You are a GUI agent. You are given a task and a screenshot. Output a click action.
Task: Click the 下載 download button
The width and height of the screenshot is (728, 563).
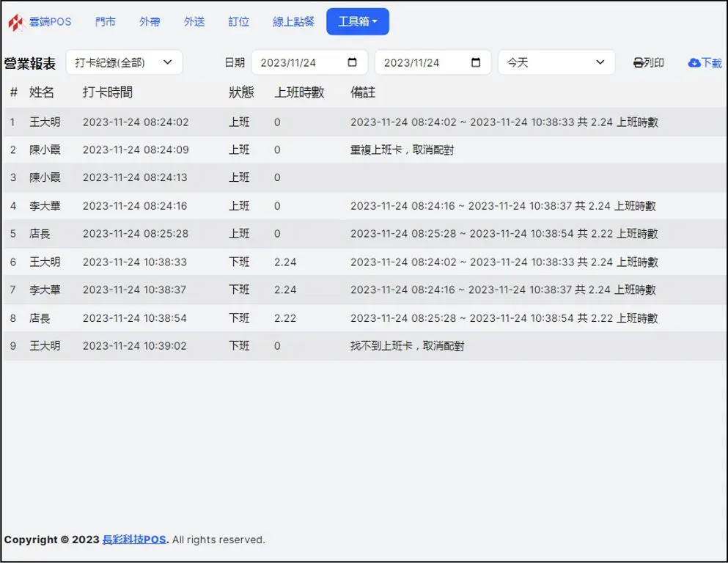coord(703,62)
